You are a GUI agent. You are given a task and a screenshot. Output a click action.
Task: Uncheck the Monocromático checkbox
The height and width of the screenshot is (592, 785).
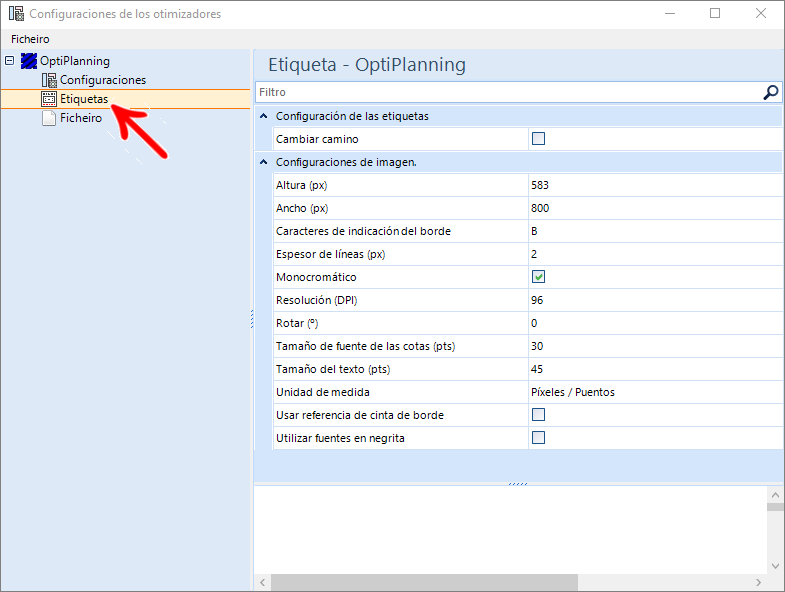[x=538, y=276]
